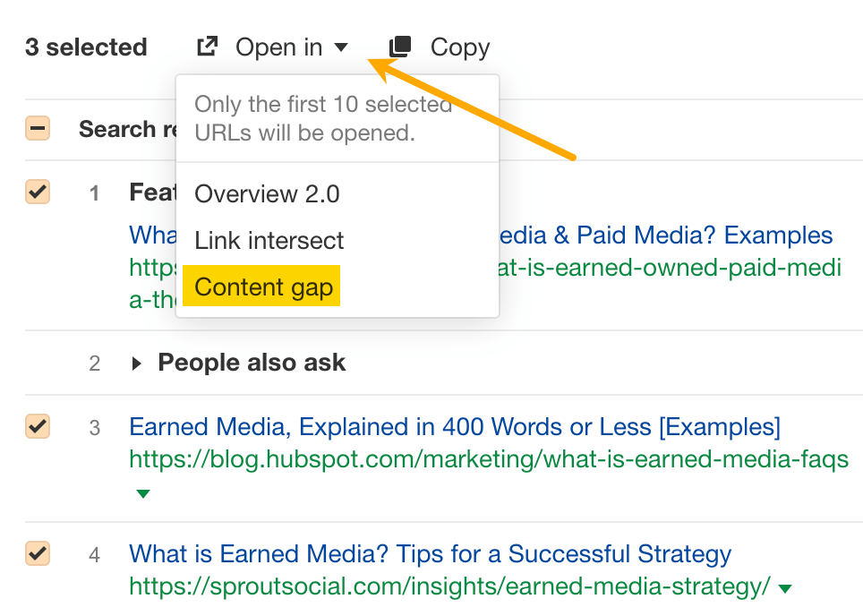Image resolution: width=863 pixels, height=616 pixels.
Task: Open the Open in dropdown arrow
Action: click(343, 47)
